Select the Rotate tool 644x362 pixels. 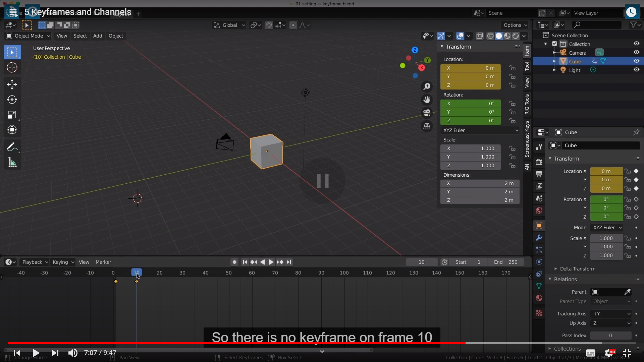click(12, 100)
